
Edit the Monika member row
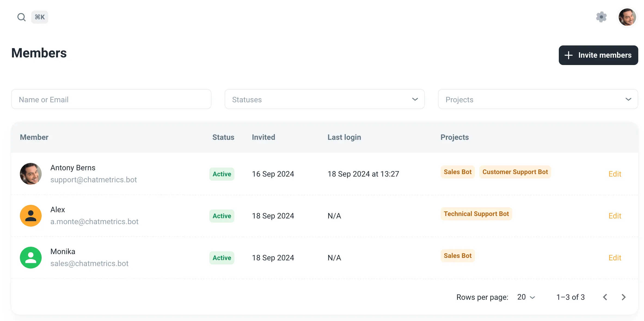tap(615, 258)
